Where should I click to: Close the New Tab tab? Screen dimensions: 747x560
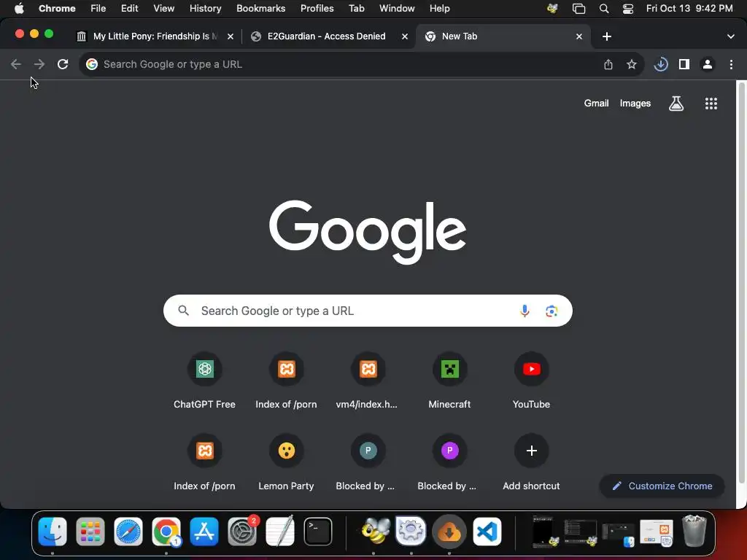tap(578, 36)
